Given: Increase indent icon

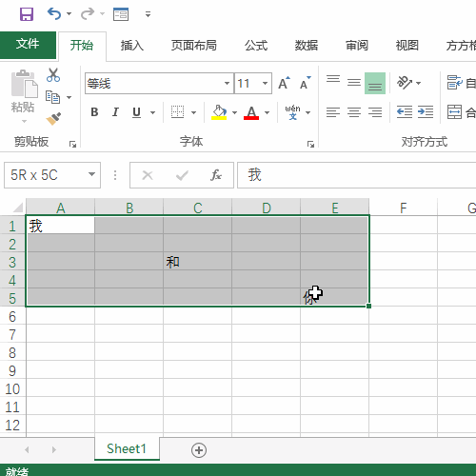Looking at the screenshot, I should tap(426, 112).
